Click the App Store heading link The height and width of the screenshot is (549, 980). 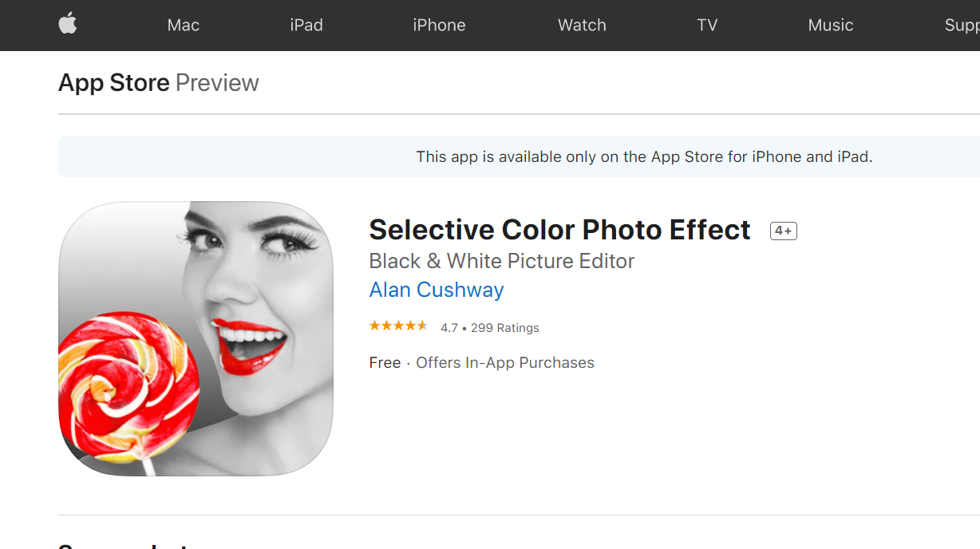114,83
